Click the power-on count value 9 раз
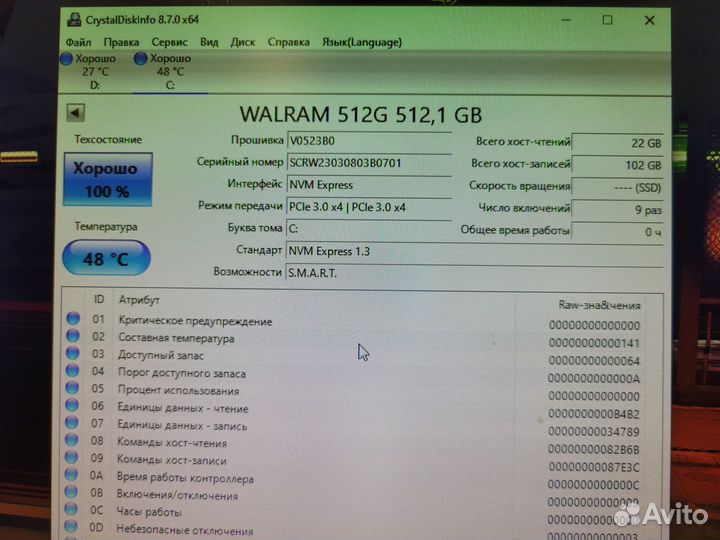 (617, 210)
